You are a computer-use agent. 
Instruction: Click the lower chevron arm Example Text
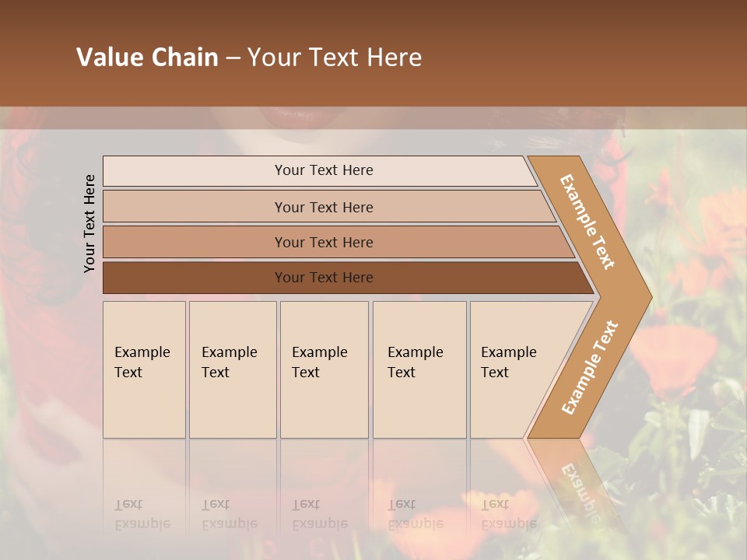590,367
